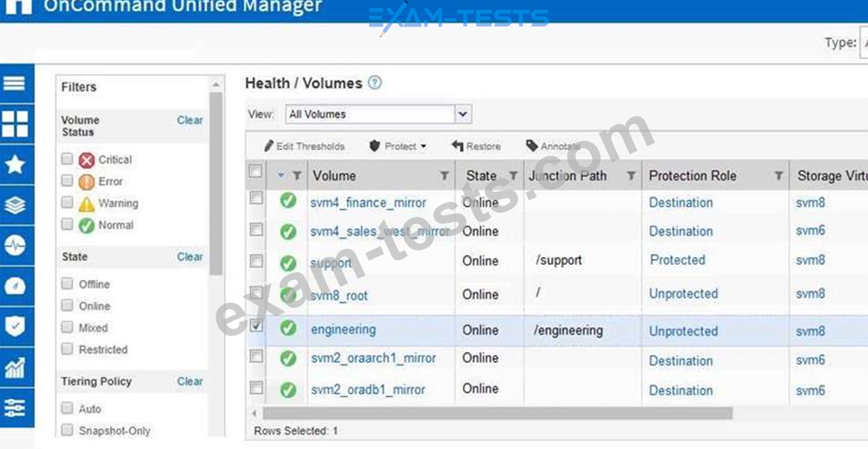Screen dimensions: 868x449
Task: Open the dashboard grid icon in sidebar
Action: click(x=16, y=123)
